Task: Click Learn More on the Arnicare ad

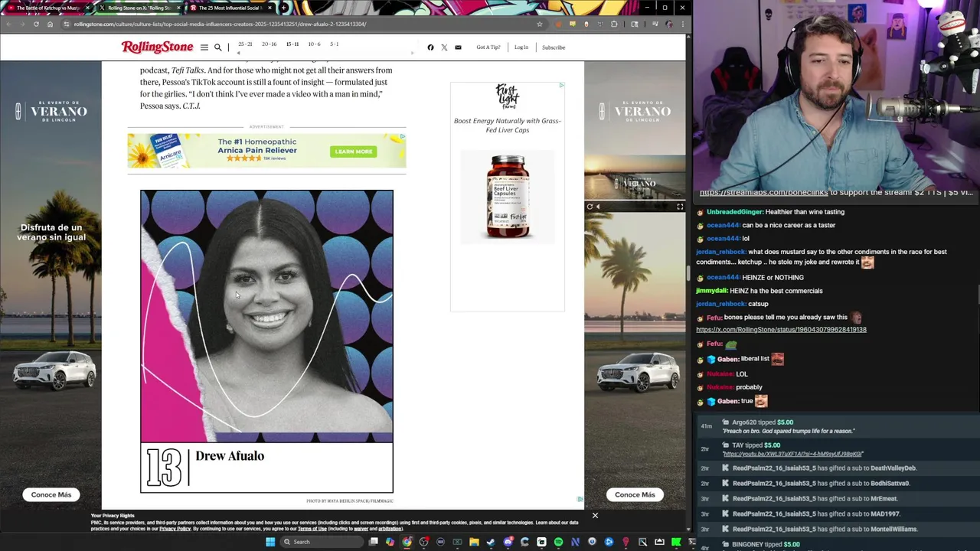Action: point(353,152)
